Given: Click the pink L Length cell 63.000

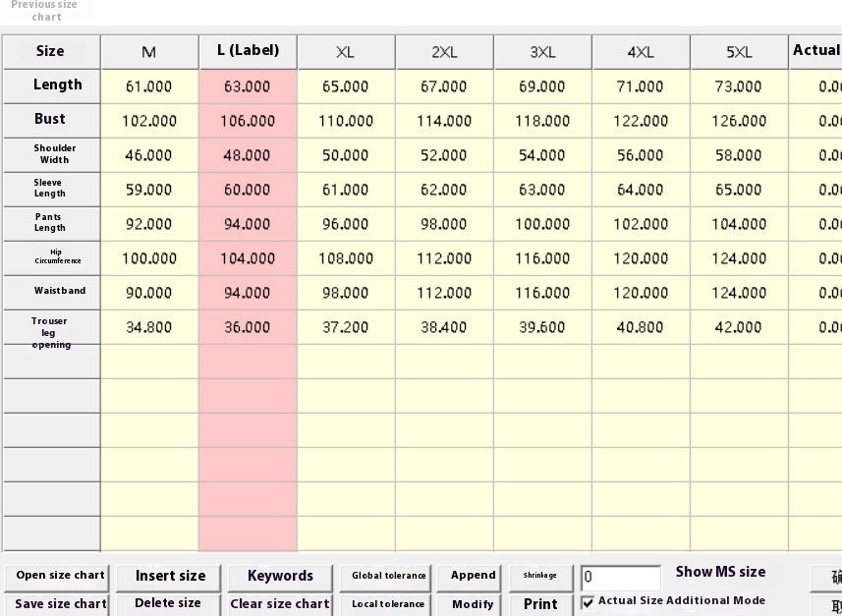Looking at the screenshot, I should click(248, 86).
